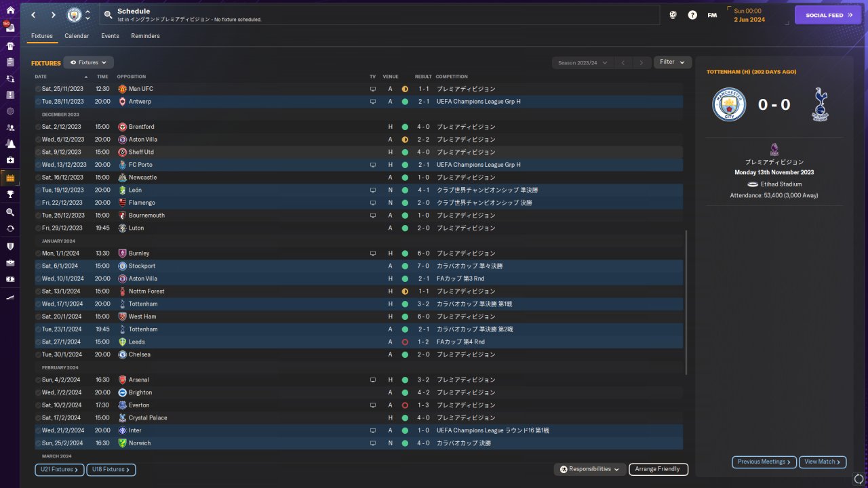Screen dimensions: 868x488
Task: Toggle the check circle on the Inter 21/2/2024 row
Action: [x=38, y=430]
